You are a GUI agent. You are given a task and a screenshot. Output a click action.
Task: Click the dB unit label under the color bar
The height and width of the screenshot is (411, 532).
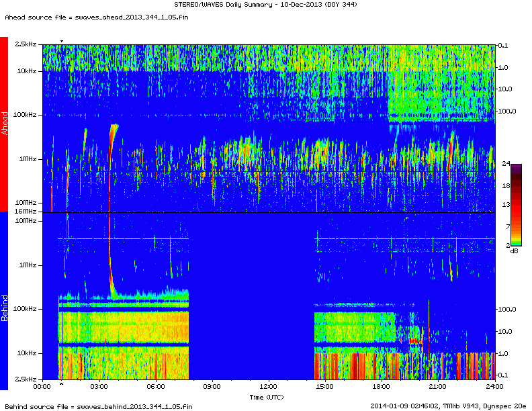(514, 250)
